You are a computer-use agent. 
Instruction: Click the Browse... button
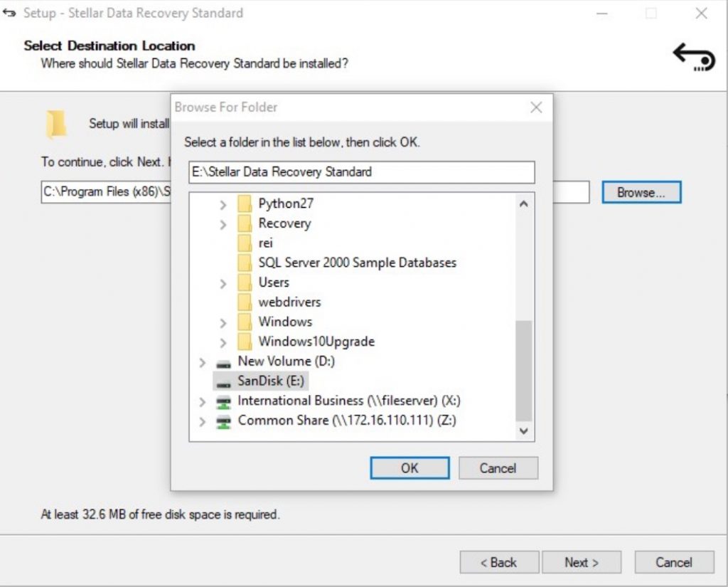click(x=641, y=192)
